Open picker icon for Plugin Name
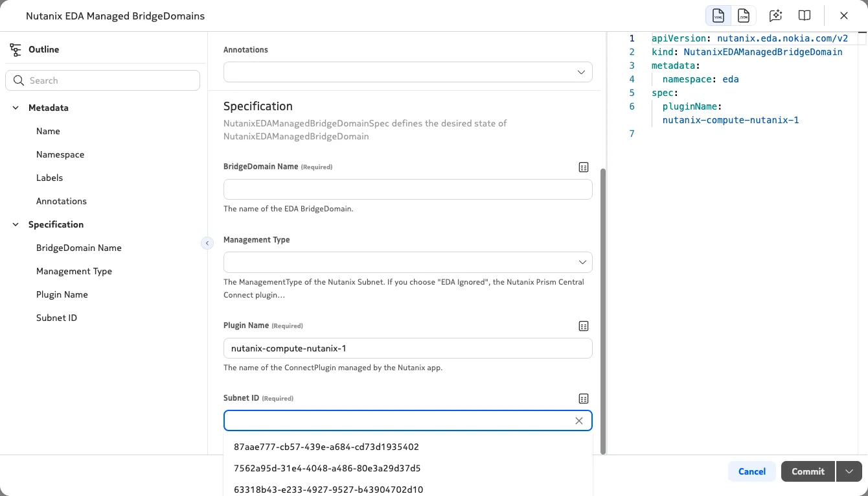This screenshot has height=496, width=868. (x=584, y=326)
